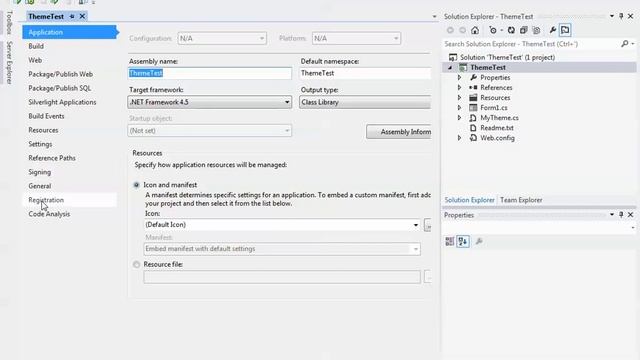The width and height of the screenshot is (640, 360).
Task: Click the Readme.txt file icon
Action: (473, 128)
